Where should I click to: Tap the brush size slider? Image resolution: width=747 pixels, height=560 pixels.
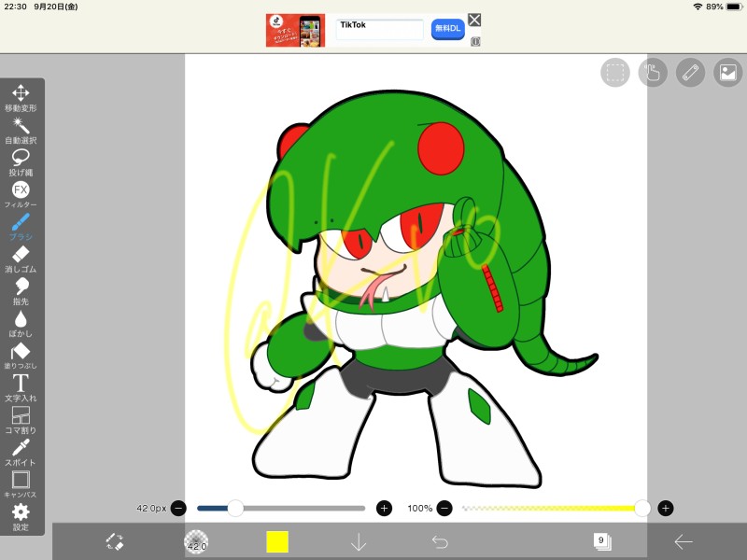coord(281,508)
